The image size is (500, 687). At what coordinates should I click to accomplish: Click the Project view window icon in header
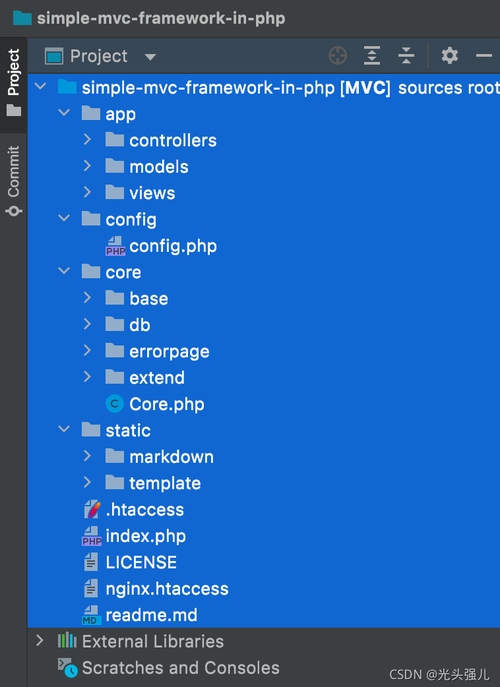[x=54, y=56]
